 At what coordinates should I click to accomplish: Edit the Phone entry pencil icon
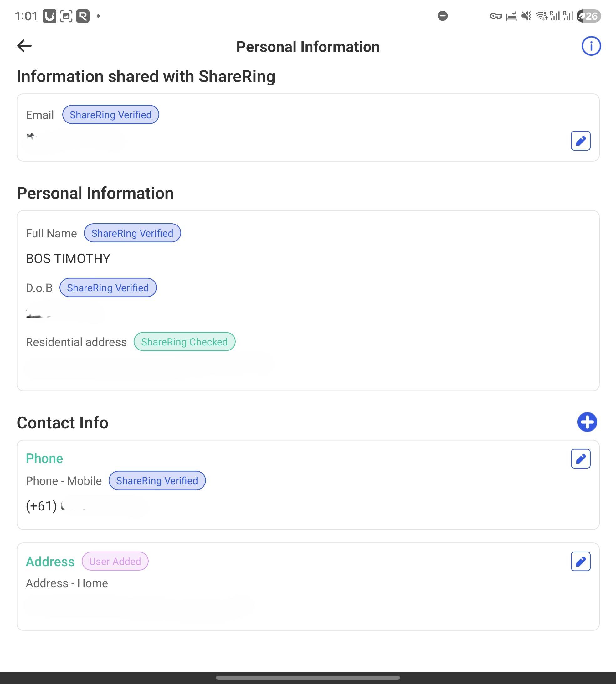click(580, 459)
